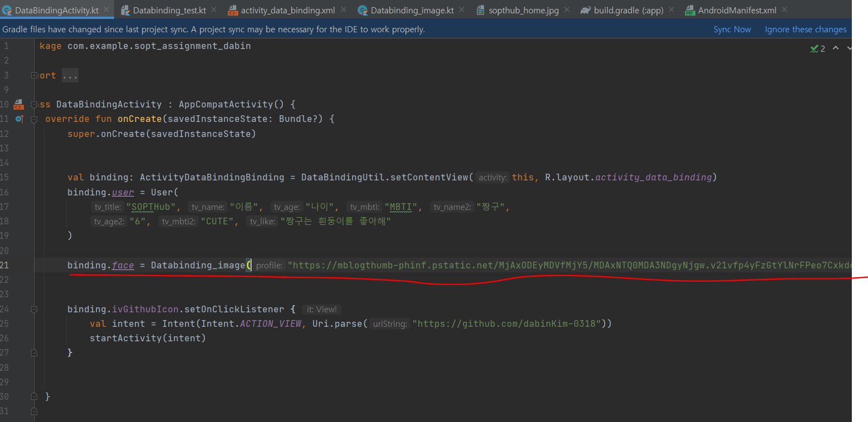The image size is (868, 422).
Task: Click the fold end marker on line 31
Action: coord(35,411)
